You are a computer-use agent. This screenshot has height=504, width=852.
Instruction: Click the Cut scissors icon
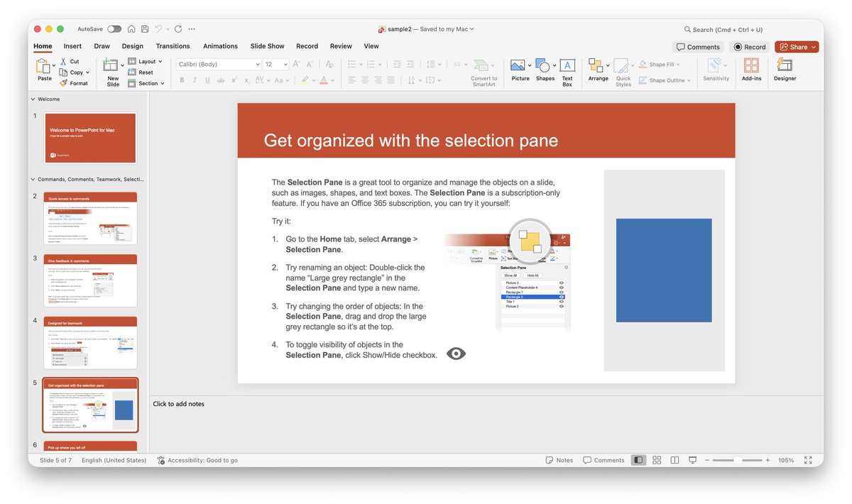click(x=63, y=62)
